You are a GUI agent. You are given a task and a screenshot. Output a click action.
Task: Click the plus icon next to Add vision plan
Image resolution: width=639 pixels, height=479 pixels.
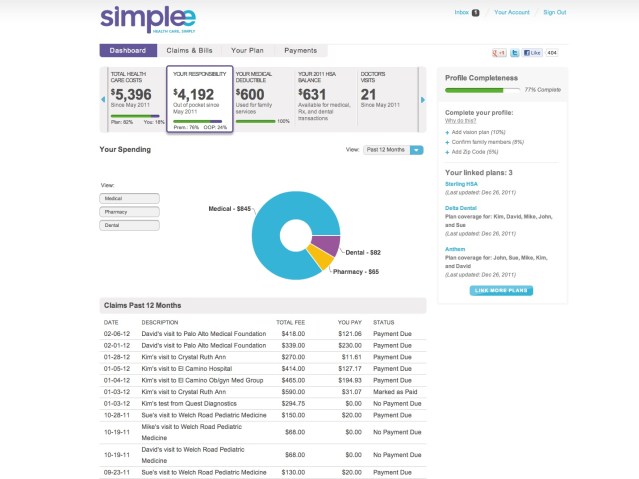pos(447,132)
